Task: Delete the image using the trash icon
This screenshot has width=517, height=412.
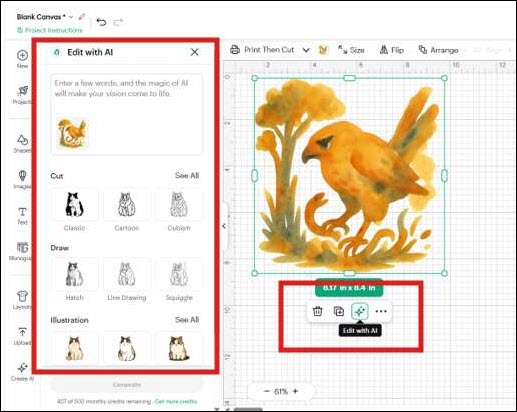Action: coord(317,311)
